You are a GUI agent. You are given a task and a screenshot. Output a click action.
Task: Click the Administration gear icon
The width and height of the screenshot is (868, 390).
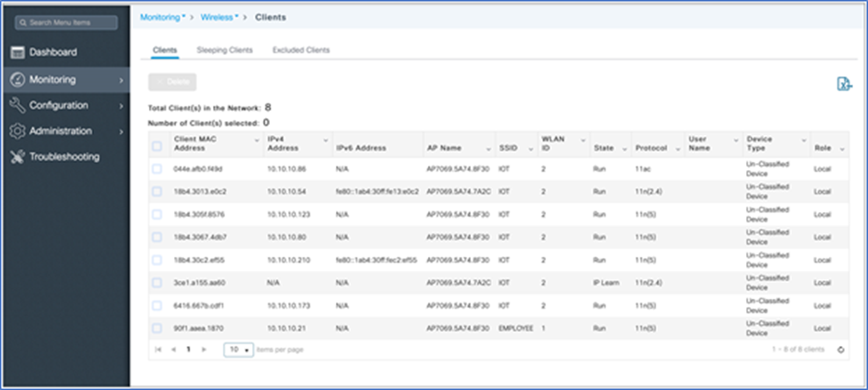pyautogui.click(x=18, y=131)
